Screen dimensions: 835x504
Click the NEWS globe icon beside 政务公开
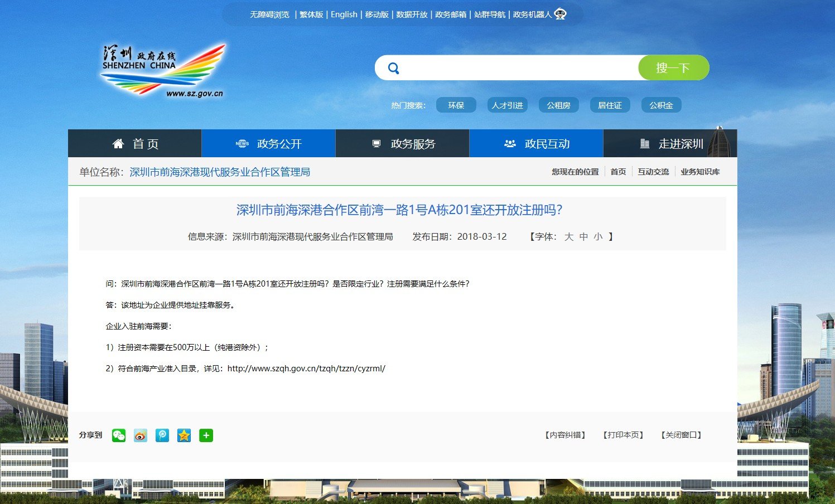(x=242, y=143)
